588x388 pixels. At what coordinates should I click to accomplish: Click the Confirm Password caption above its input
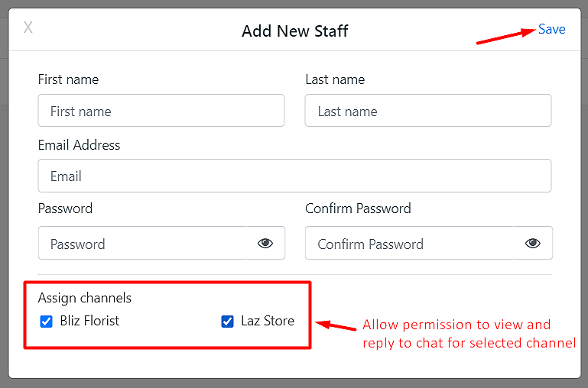pyautogui.click(x=358, y=209)
